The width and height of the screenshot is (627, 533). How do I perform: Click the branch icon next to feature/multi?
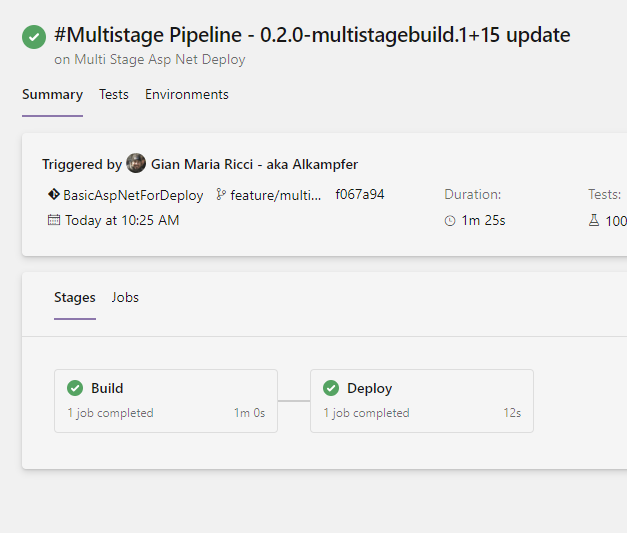click(221, 195)
